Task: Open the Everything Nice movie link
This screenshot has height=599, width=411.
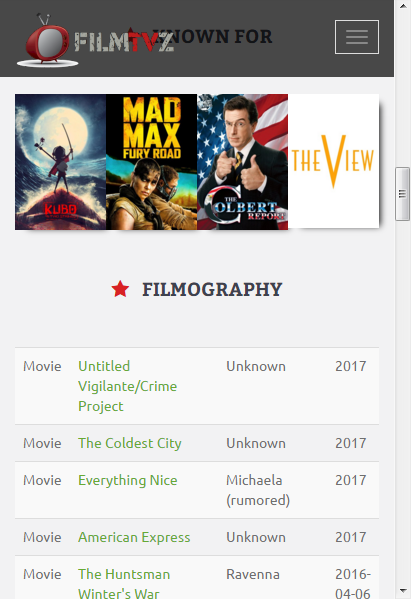Action: (128, 480)
